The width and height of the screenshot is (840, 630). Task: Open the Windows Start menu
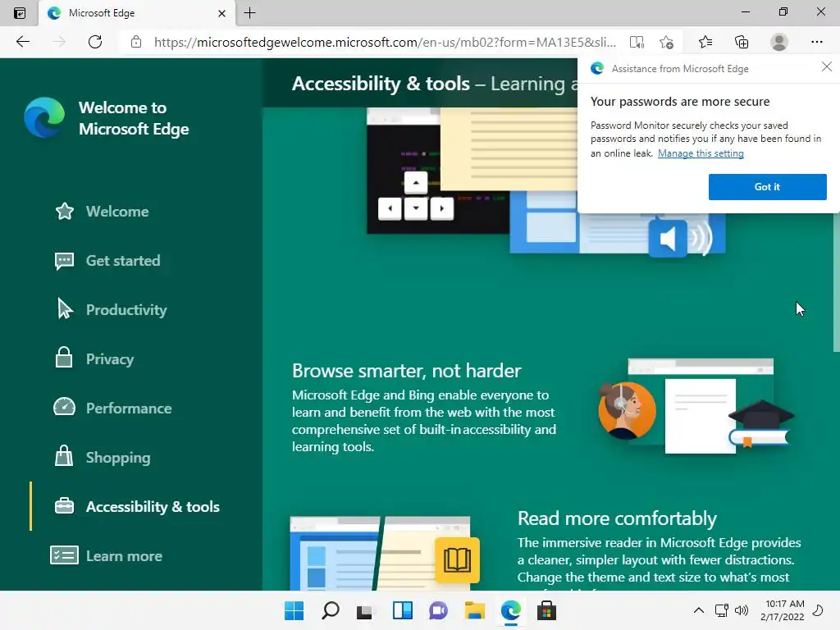294,610
